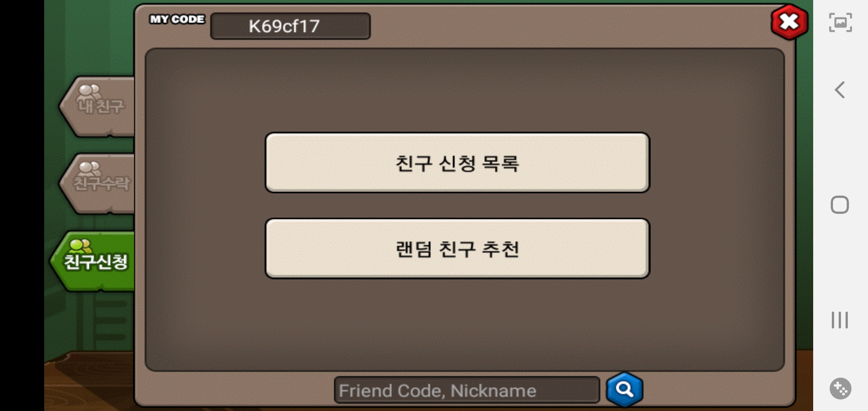Click green people icon on 친구신청 tab

pos(80,246)
